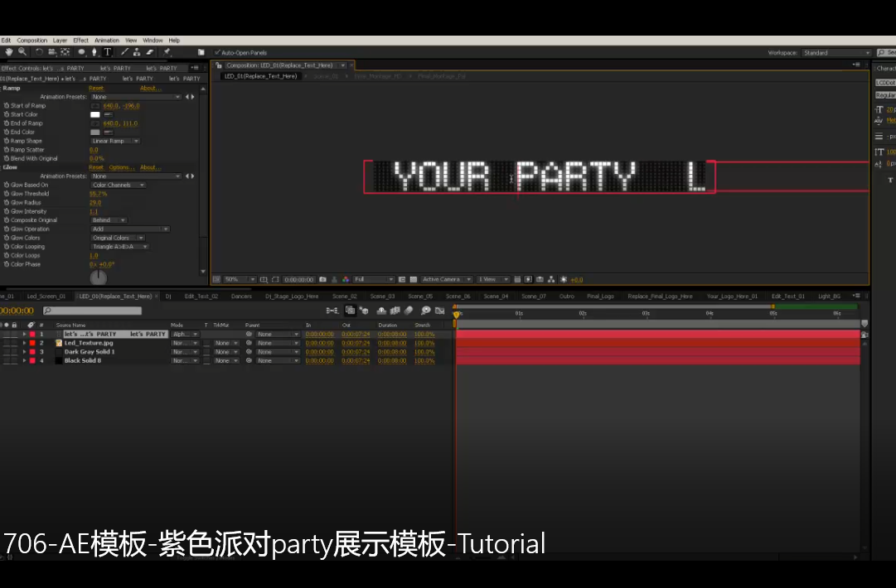
Task: Select the Ellipse shape tool
Action: [x=82, y=52]
